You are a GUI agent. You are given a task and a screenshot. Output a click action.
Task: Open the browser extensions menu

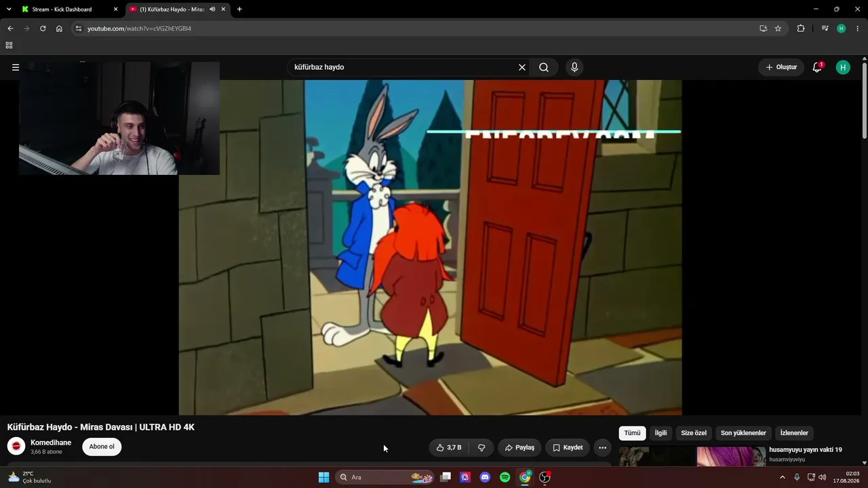click(x=801, y=28)
